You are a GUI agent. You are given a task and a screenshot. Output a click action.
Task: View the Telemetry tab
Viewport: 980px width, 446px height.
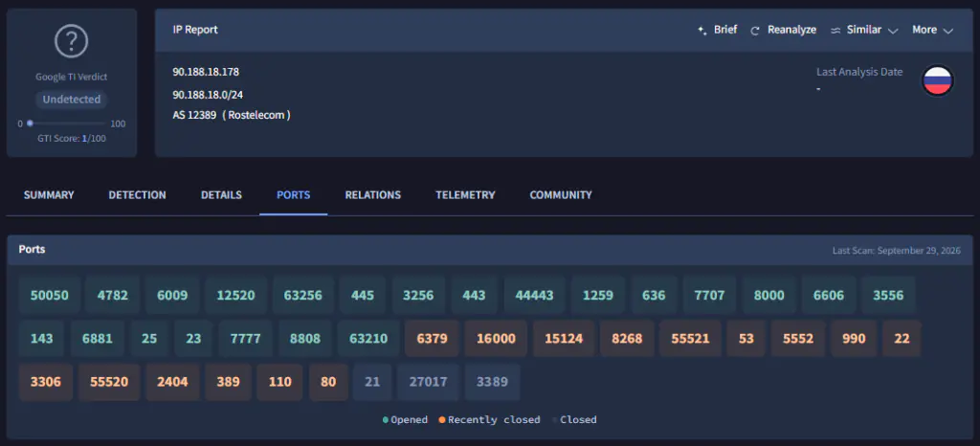(x=465, y=195)
